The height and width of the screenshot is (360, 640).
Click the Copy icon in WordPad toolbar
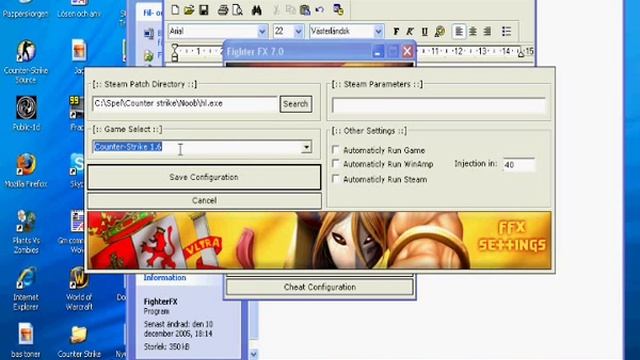(290, 10)
